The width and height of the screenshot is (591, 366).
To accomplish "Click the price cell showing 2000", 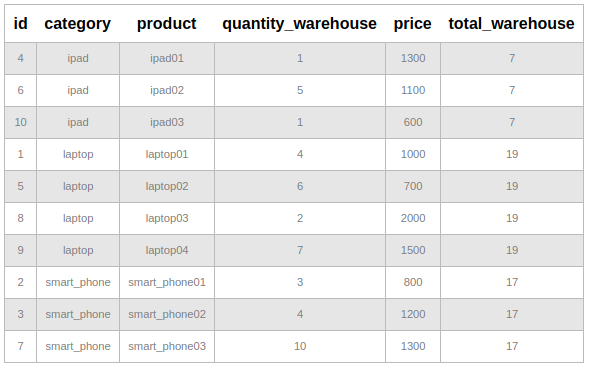I will 413,219.
